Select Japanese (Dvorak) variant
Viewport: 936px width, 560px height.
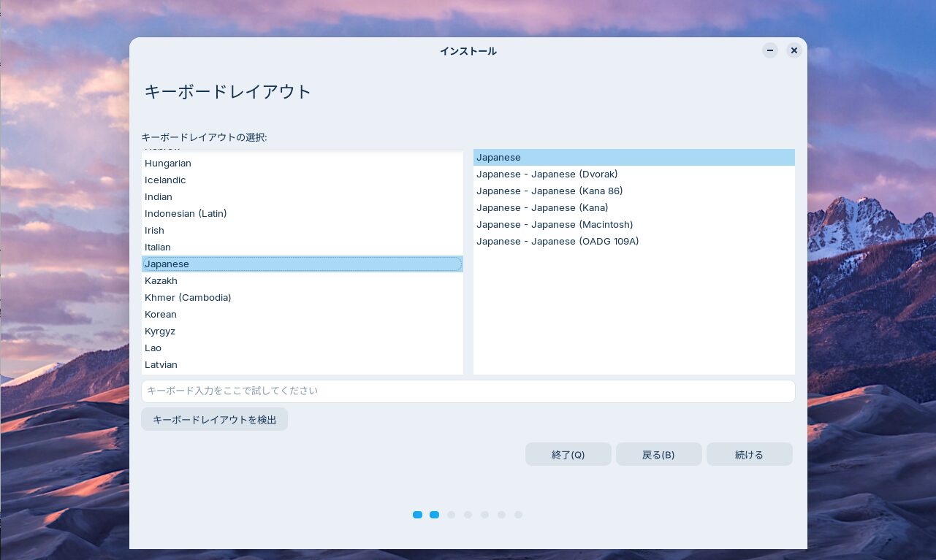pyautogui.click(x=547, y=174)
